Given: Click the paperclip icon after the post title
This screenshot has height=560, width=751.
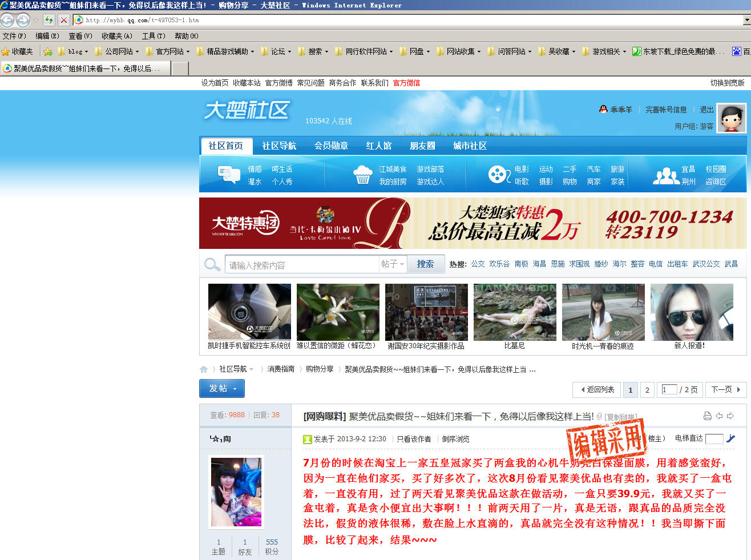Looking at the screenshot, I should [x=599, y=416].
